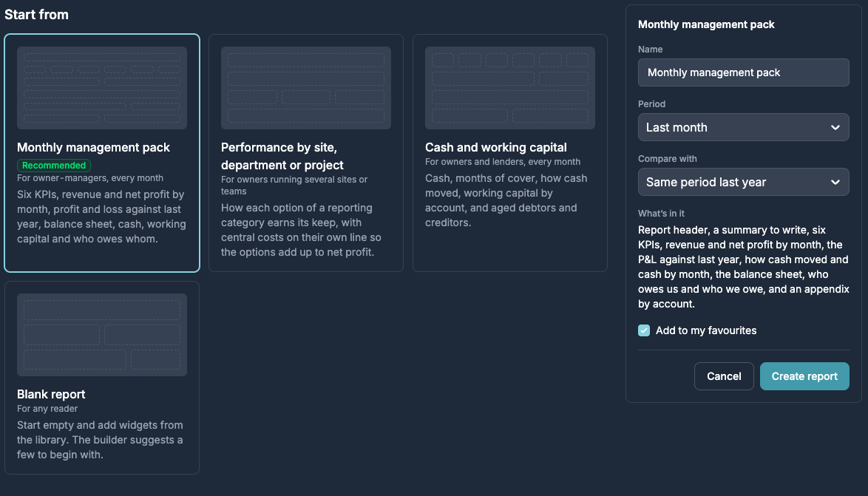Click the 'Six KPIs, revenue and net profit' description

tap(101, 217)
